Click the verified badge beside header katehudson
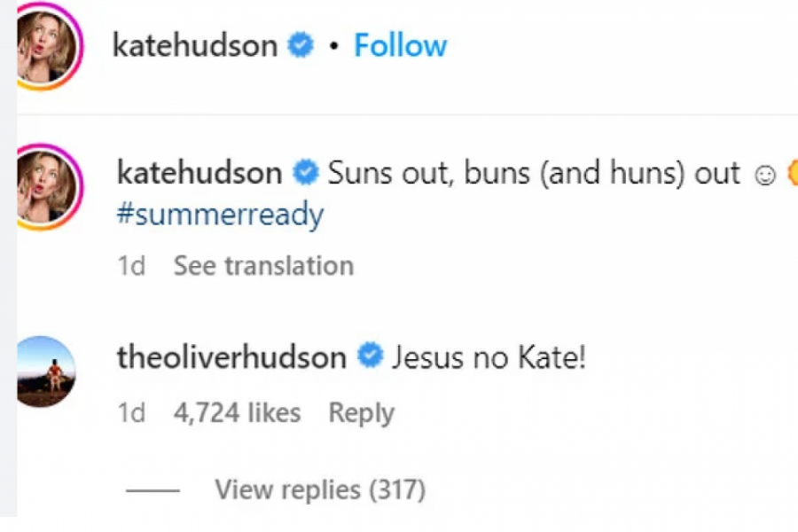The width and height of the screenshot is (798, 532). click(301, 46)
